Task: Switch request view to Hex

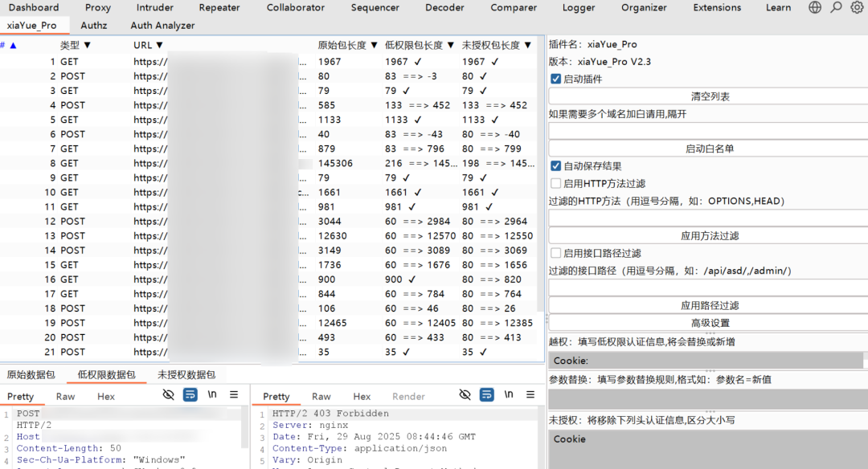Action: pyautogui.click(x=106, y=397)
